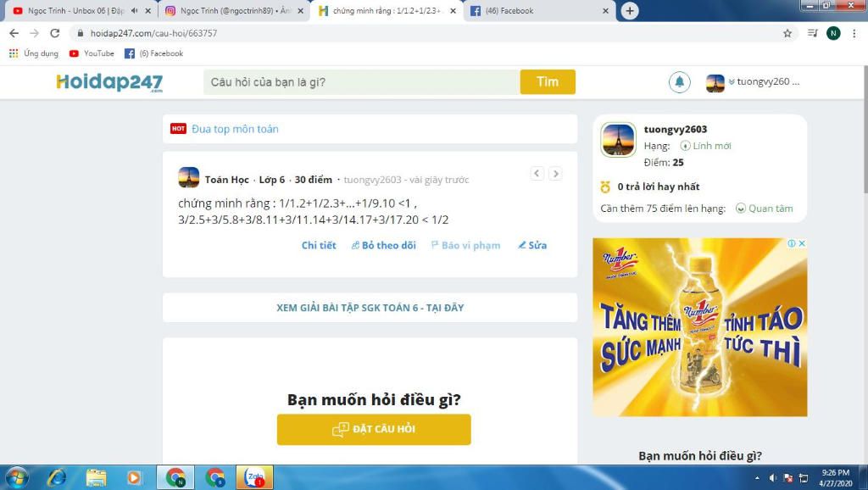Screen dimensions: 868x490
Task: Open Zalo from the taskbar
Action: click(255, 477)
